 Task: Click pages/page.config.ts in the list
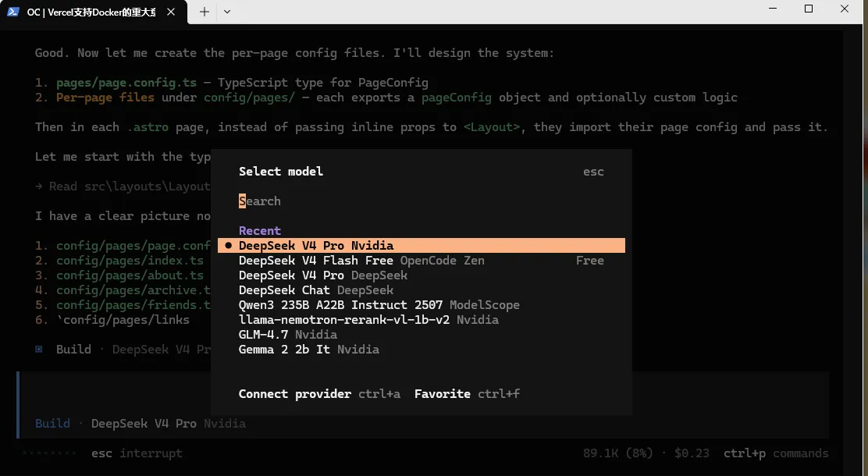(126, 83)
